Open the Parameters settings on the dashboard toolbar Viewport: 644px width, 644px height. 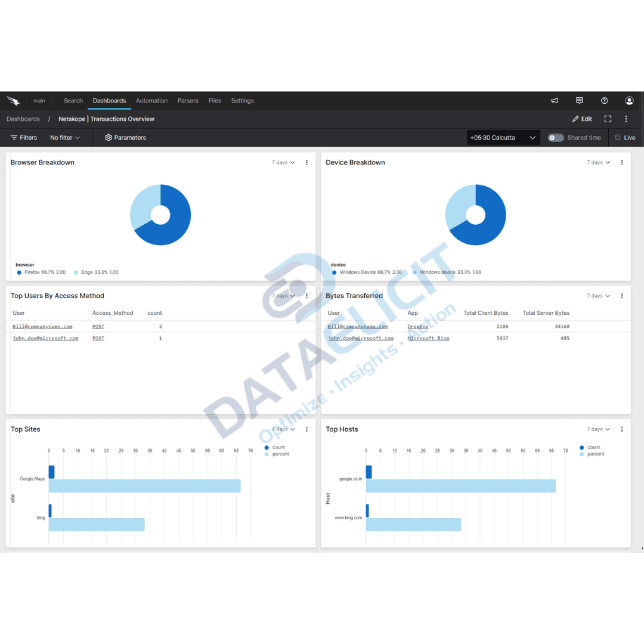click(x=125, y=137)
